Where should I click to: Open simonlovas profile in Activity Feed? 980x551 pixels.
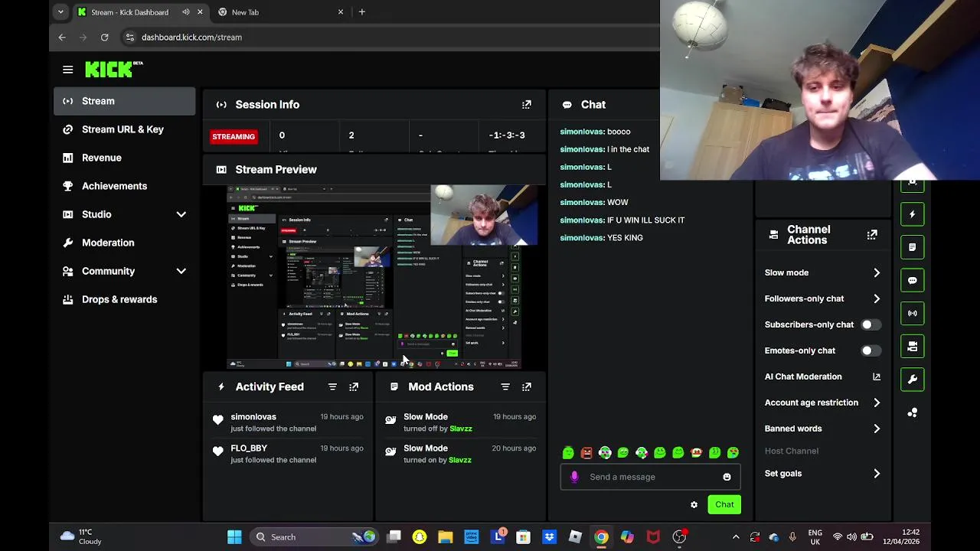253,417
